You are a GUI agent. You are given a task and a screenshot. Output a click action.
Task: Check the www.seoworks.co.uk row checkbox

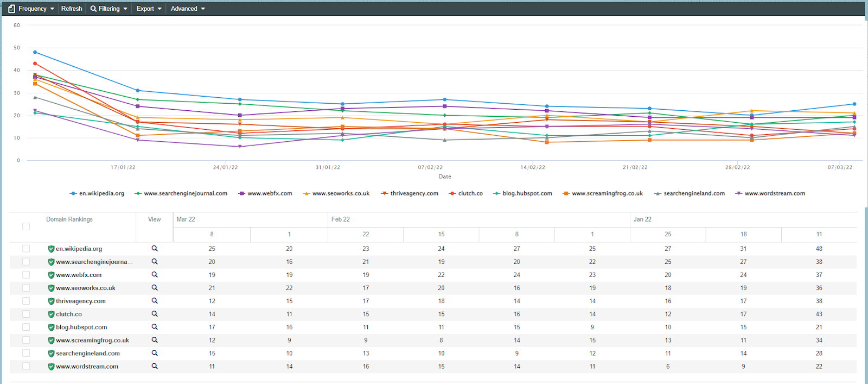coord(26,288)
